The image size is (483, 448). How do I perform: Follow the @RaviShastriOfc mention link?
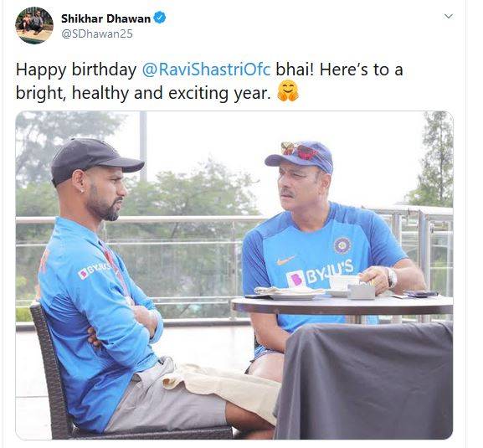click(x=206, y=70)
